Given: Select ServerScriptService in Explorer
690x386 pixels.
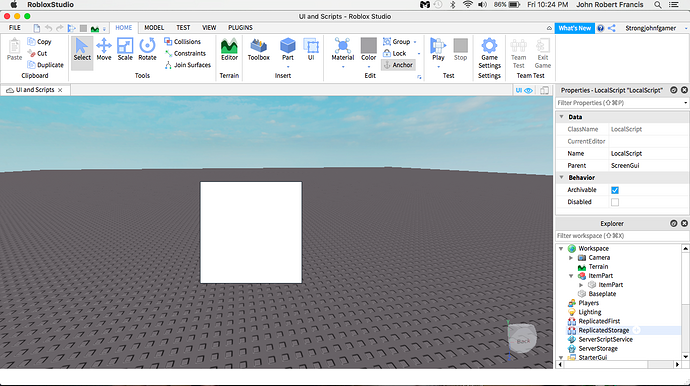Looking at the screenshot, I should 606,339.
